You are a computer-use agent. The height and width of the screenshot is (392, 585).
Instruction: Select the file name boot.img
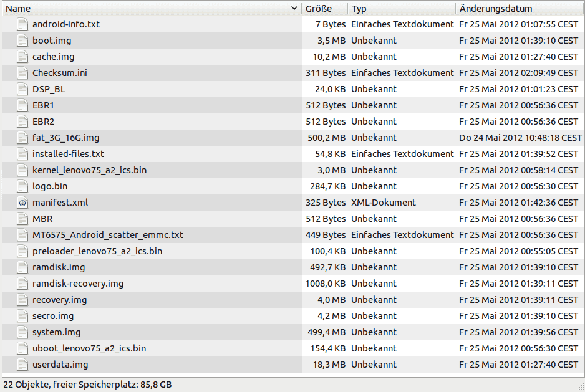(x=52, y=41)
